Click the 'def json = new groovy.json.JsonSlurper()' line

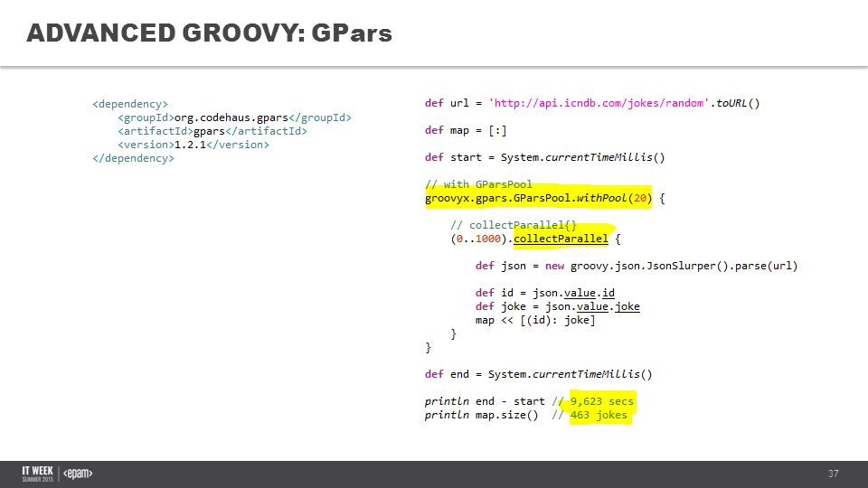(637, 266)
